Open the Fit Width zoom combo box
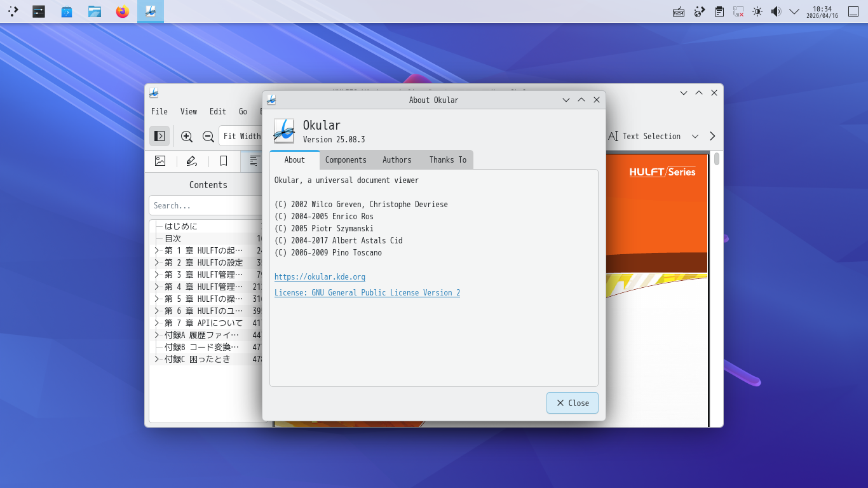 pos(241,136)
